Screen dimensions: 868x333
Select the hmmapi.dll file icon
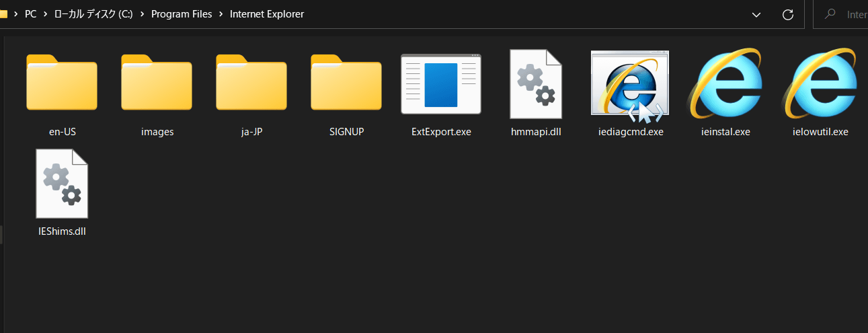[536, 84]
